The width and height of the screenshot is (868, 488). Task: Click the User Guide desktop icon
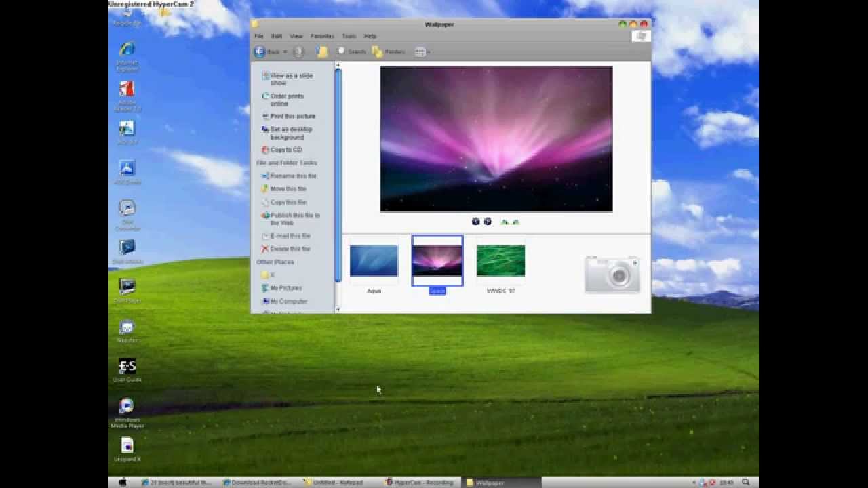click(x=127, y=370)
